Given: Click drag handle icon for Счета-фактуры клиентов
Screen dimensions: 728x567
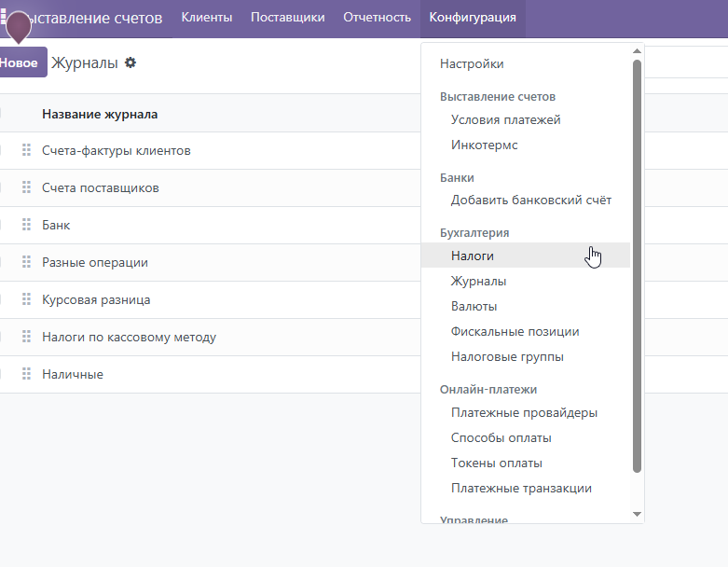Looking at the screenshot, I should pyautogui.click(x=26, y=150).
